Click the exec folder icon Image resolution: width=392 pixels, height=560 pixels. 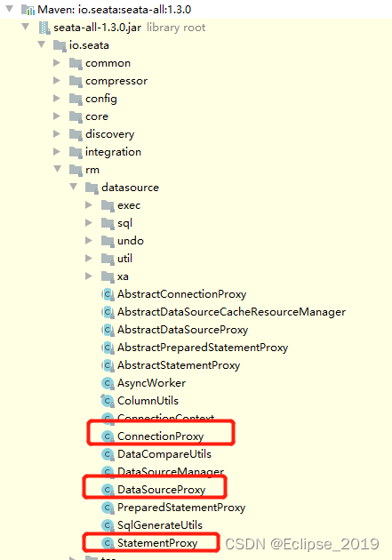[108, 205]
